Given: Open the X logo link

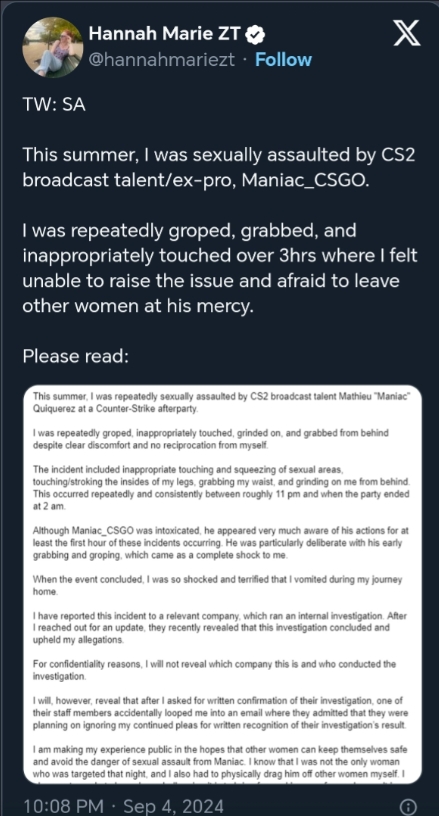Looking at the screenshot, I should pos(406,35).
